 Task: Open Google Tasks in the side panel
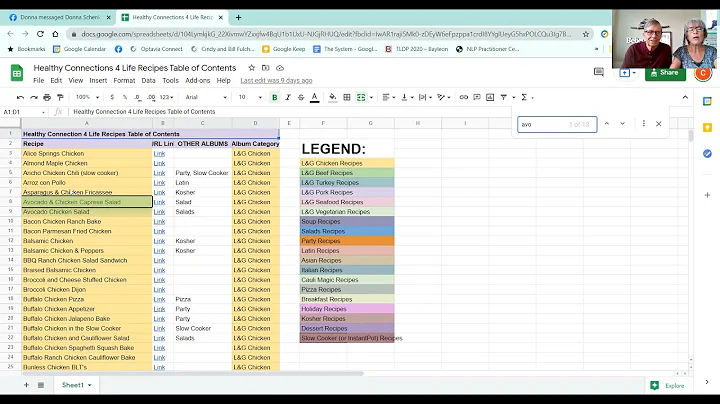point(707,153)
